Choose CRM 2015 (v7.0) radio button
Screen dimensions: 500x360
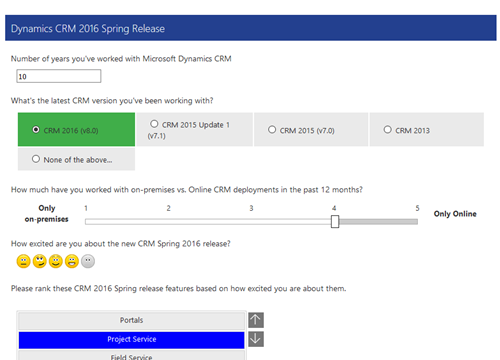click(272, 129)
